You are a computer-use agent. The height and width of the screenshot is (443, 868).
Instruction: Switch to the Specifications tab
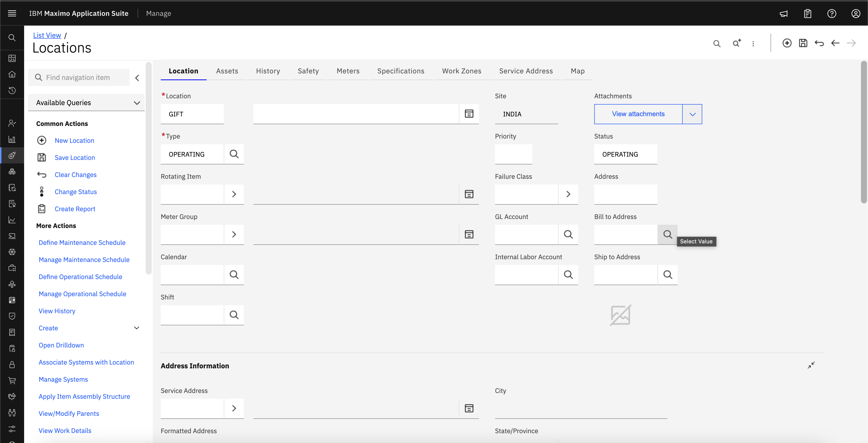pyautogui.click(x=401, y=71)
